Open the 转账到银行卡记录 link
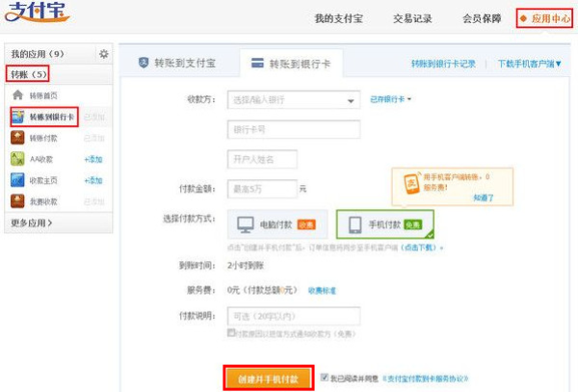The image size is (578, 392). tap(443, 64)
